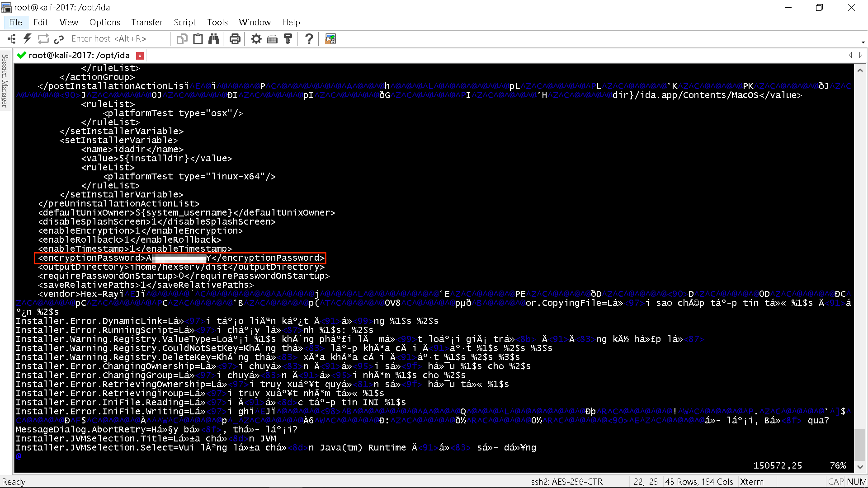Open the Options menu
The width and height of the screenshot is (868, 488).
[104, 22]
